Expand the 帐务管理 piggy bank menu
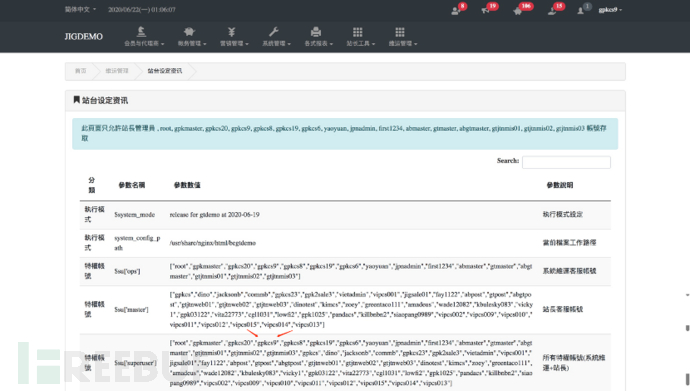 pyautogui.click(x=192, y=37)
